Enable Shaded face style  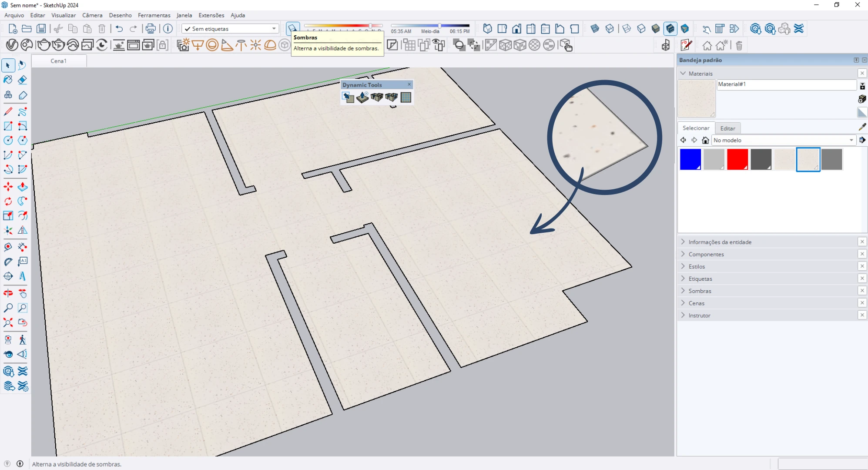[x=656, y=29]
